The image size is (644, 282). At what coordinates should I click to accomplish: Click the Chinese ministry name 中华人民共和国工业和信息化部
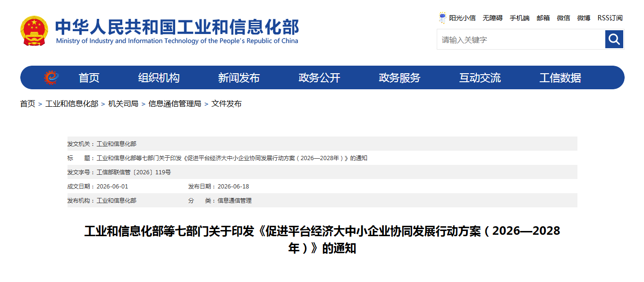click(x=178, y=27)
